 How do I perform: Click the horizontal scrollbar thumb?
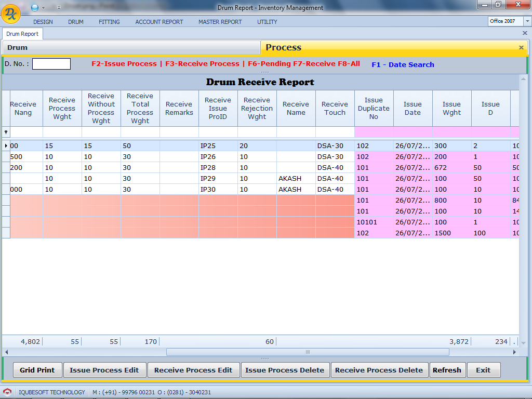pos(308,352)
